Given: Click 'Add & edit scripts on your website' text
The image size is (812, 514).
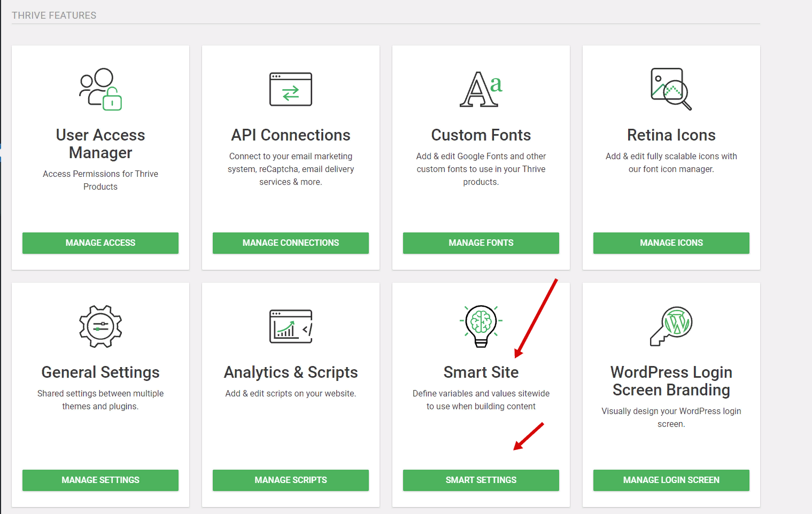Looking at the screenshot, I should 291,394.
